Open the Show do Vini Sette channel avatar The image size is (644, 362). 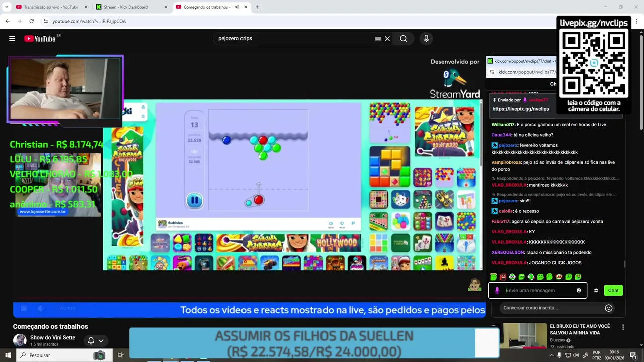[20, 340]
